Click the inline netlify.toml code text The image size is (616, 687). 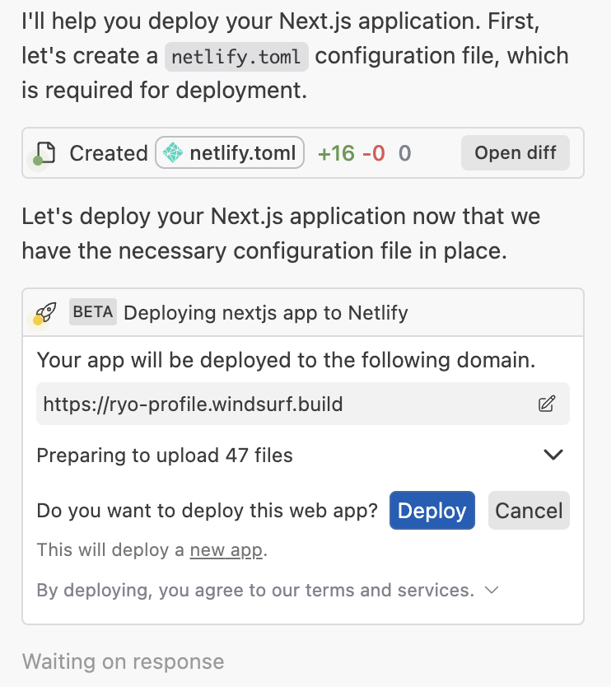tap(236, 57)
